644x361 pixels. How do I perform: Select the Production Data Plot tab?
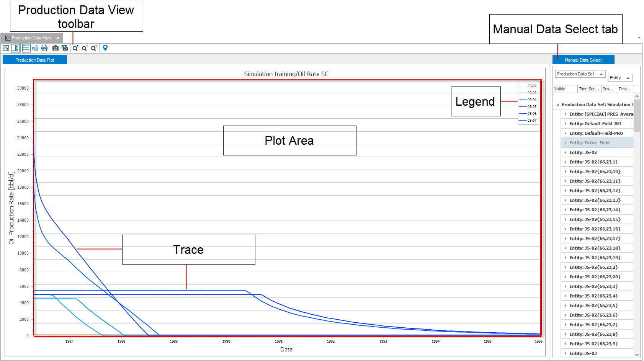pos(34,60)
